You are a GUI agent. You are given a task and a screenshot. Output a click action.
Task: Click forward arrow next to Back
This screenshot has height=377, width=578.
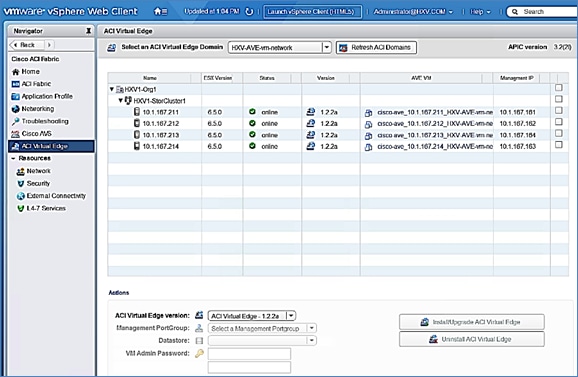(x=49, y=45)
